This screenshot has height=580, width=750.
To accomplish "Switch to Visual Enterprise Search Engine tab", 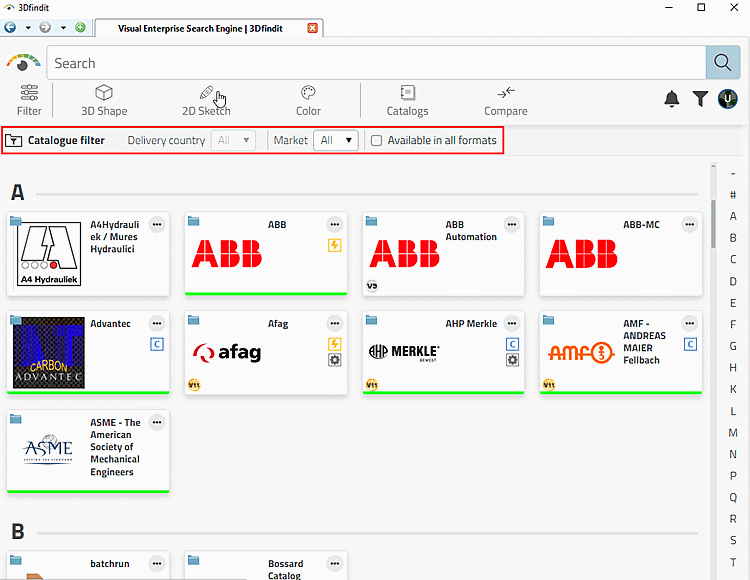I will point(200,28).
